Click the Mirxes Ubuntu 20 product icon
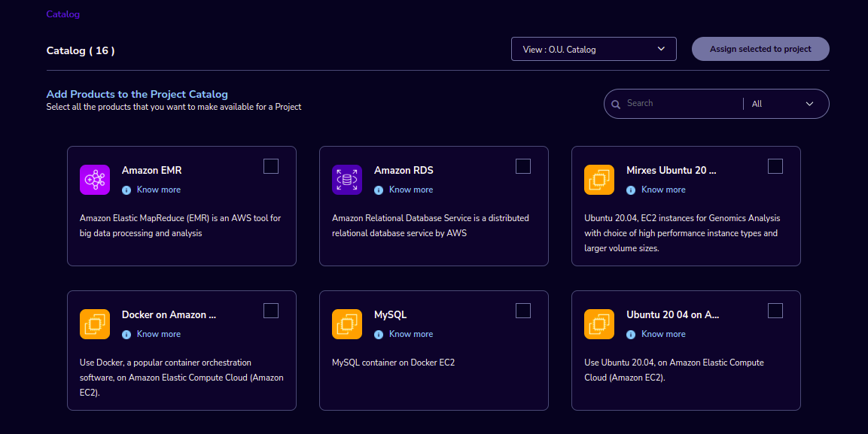 pos(599,180)
